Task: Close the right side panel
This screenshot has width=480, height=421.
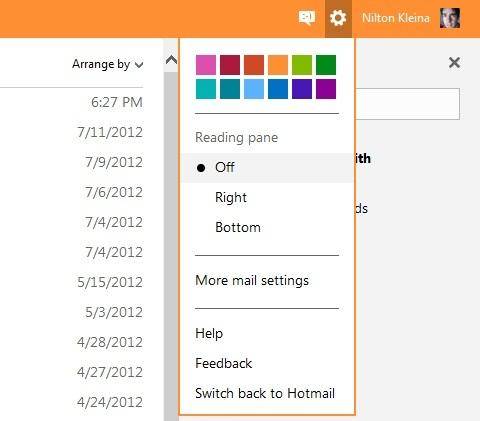Action: [x=454, y=63]
